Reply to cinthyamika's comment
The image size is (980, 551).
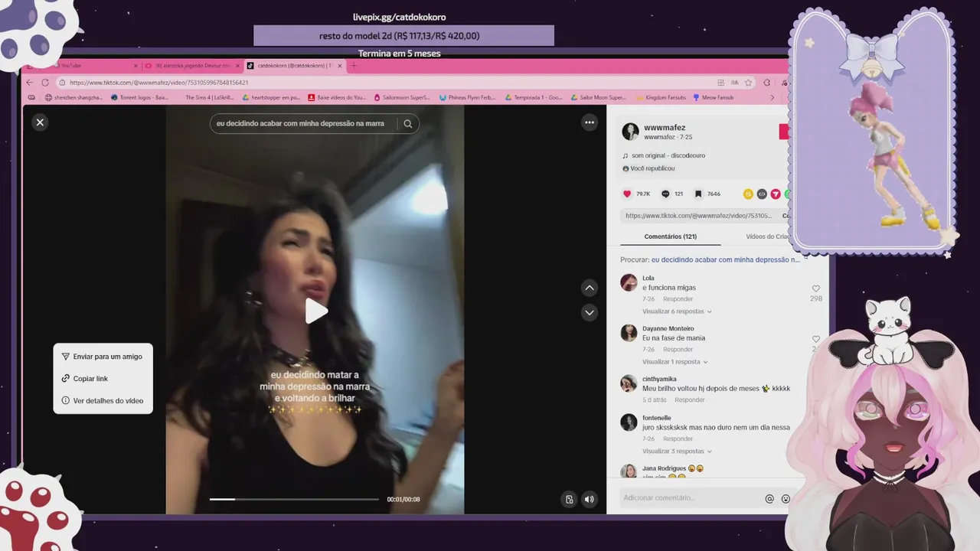click(x=689, y=400)
